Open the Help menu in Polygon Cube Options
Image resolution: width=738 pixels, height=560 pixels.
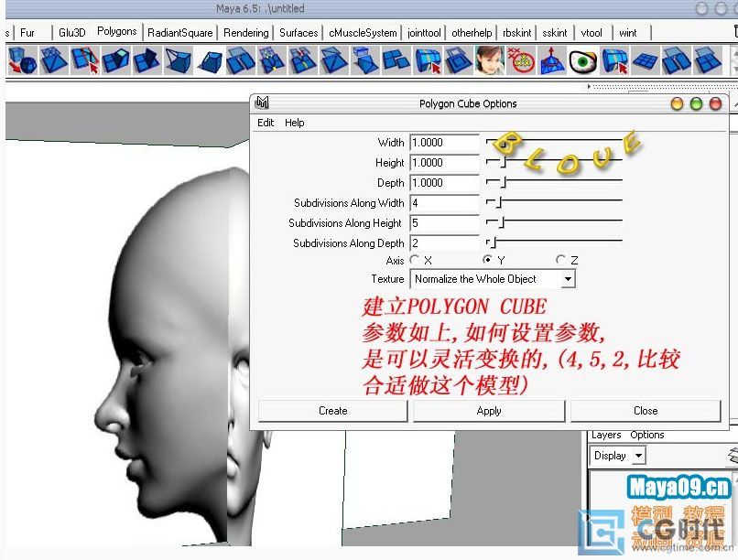(x=295, y=123)
